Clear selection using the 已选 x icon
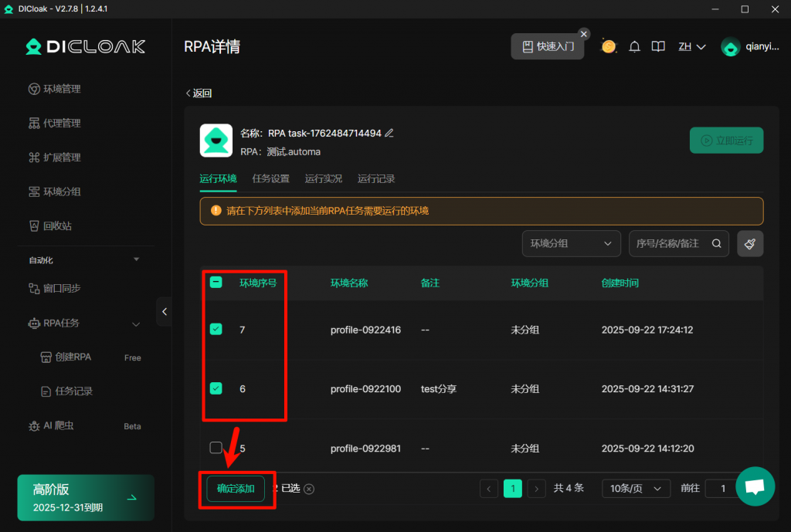The height and width of the screenshot is (532, 791). pos(309,489)
